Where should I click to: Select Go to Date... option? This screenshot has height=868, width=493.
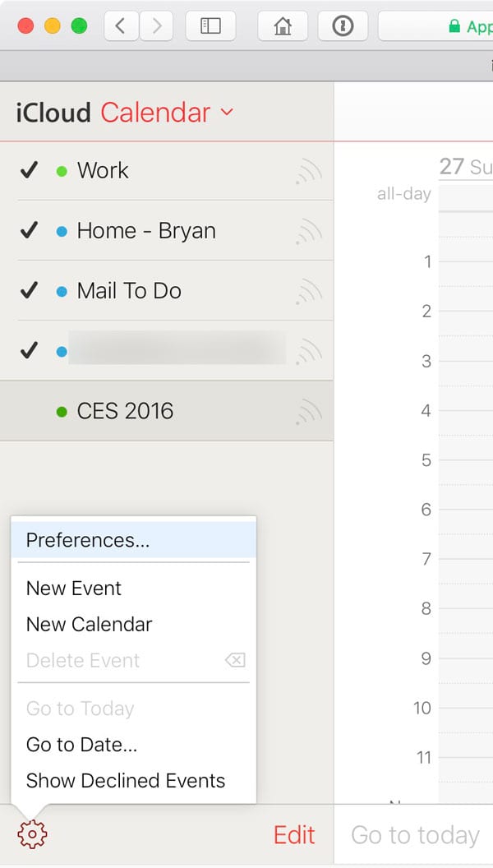point(81,745)
